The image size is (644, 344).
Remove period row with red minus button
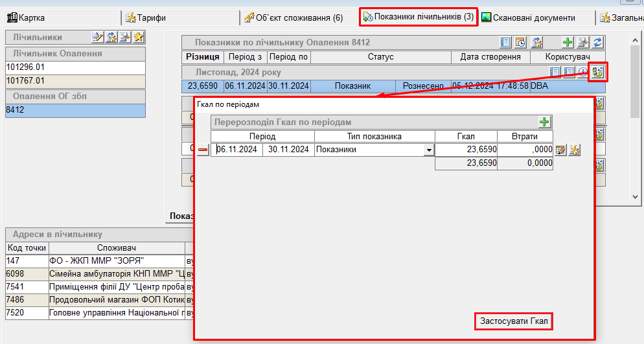[x=203, y=150]
